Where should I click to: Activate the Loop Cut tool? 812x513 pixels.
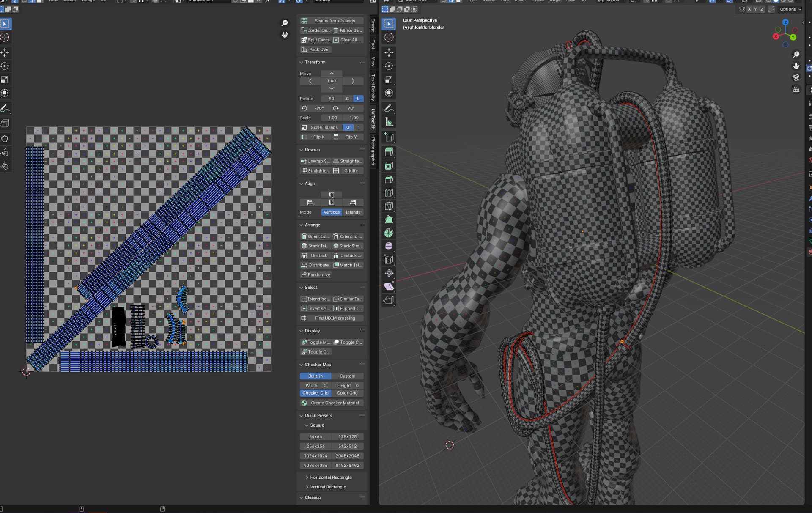(x=389, y=193)
